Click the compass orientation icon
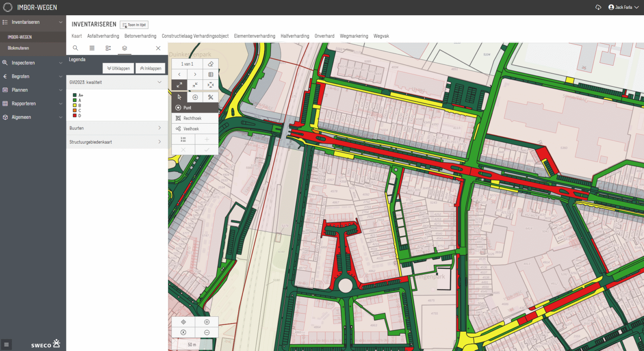 [184, 332]
